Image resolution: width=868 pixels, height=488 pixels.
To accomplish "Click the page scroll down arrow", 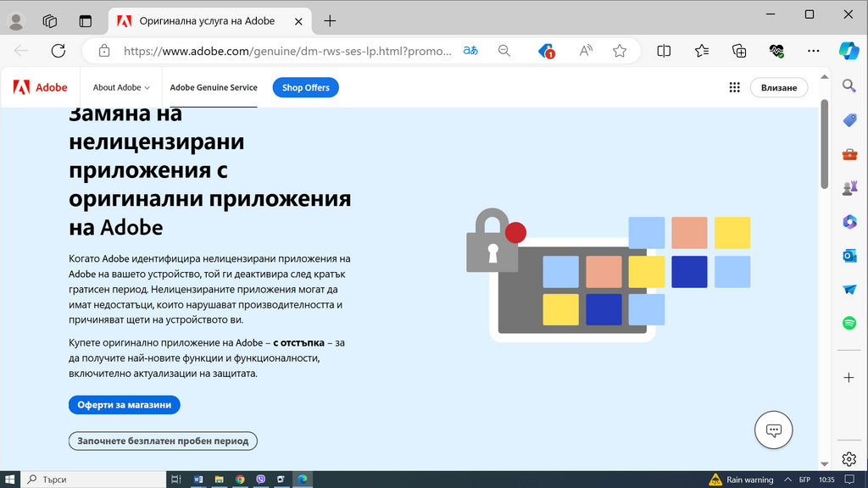I will coord(824,464).
